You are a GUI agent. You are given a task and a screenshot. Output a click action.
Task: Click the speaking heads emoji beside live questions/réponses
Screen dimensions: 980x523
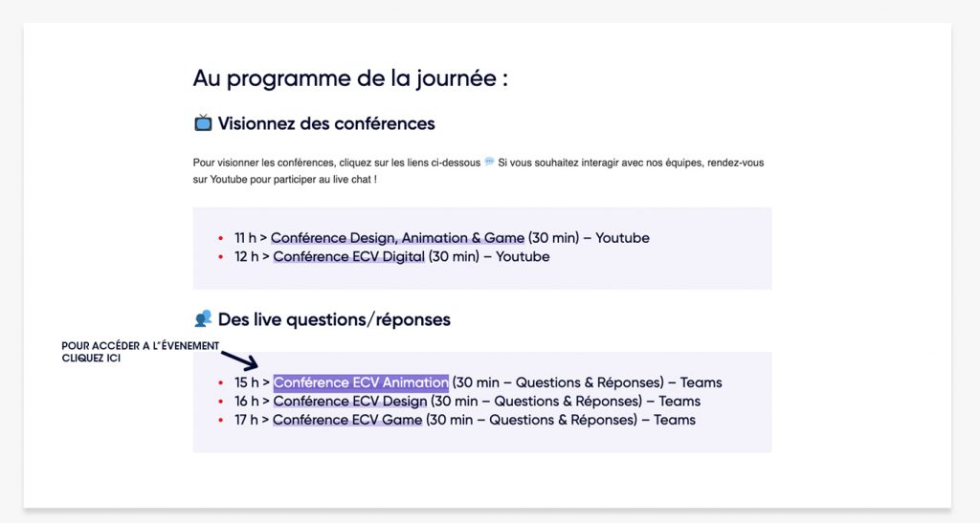click(x=203, y=318)
